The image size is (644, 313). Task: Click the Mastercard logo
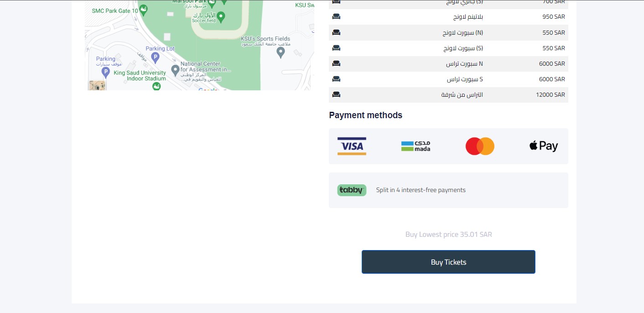480,146
